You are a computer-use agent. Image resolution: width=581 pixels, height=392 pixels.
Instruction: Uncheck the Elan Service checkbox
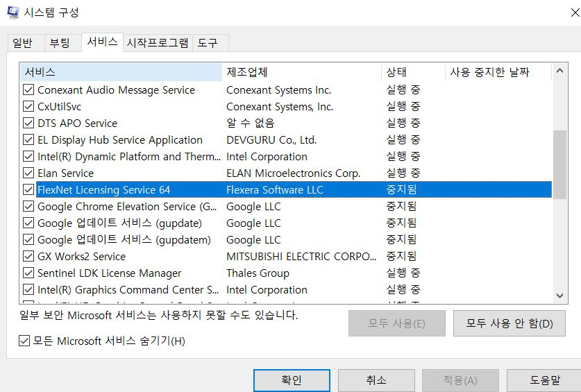28,173
